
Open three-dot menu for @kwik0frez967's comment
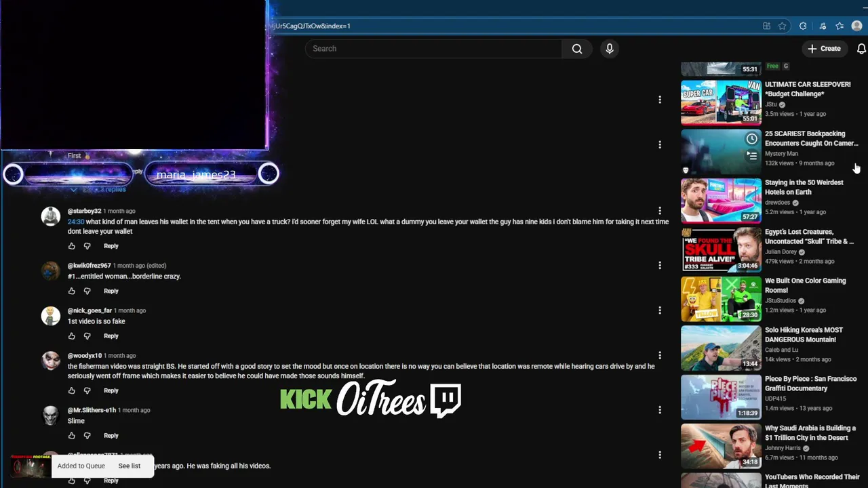click(x=660, y=266)
